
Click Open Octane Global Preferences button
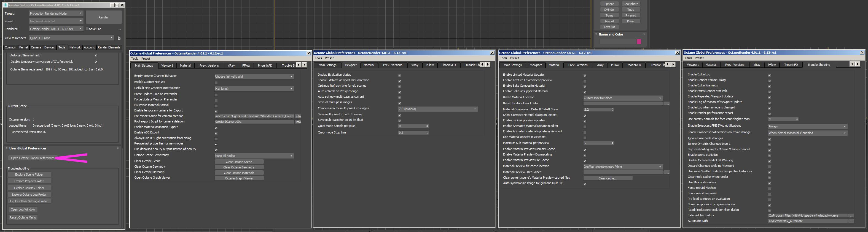(x=32, y=158)
